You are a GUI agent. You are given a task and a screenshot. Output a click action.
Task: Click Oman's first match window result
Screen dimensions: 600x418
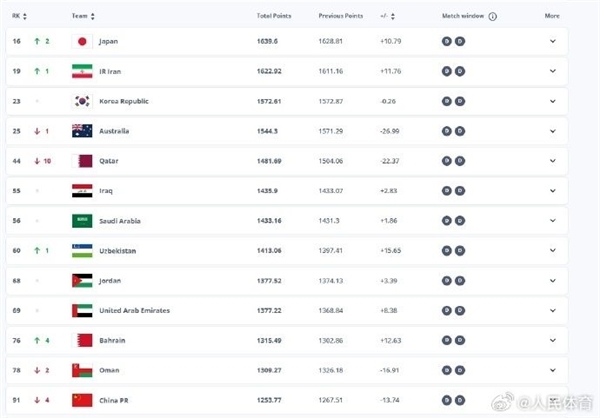pos(447,370)
